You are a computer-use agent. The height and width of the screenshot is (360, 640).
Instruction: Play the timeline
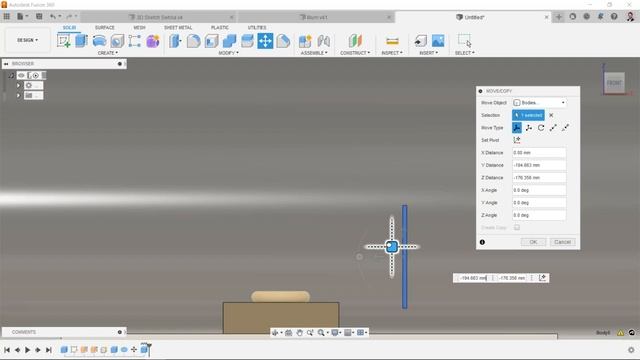(27, 350)
